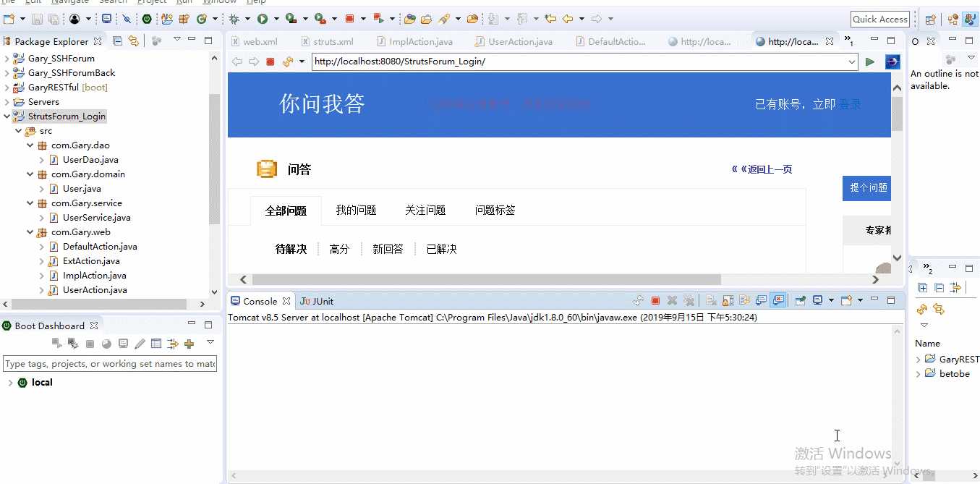Click the browser page vertical scrollbar thumb

tap(897, 114)
